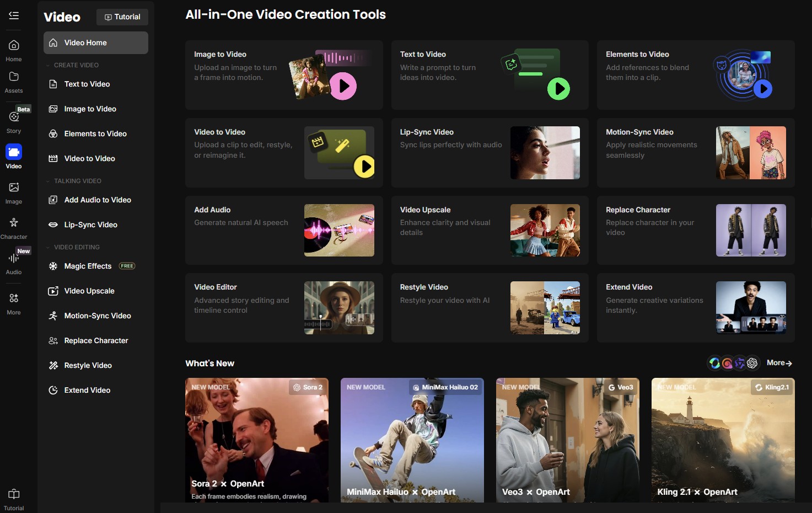Go to the Home icon in the sidebar

[14, 46]
